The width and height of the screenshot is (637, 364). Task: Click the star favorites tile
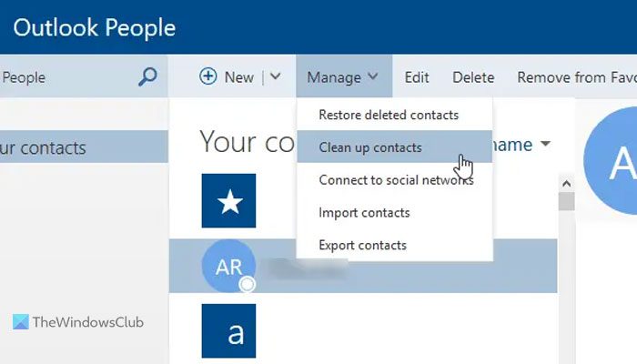click(228, 201)
